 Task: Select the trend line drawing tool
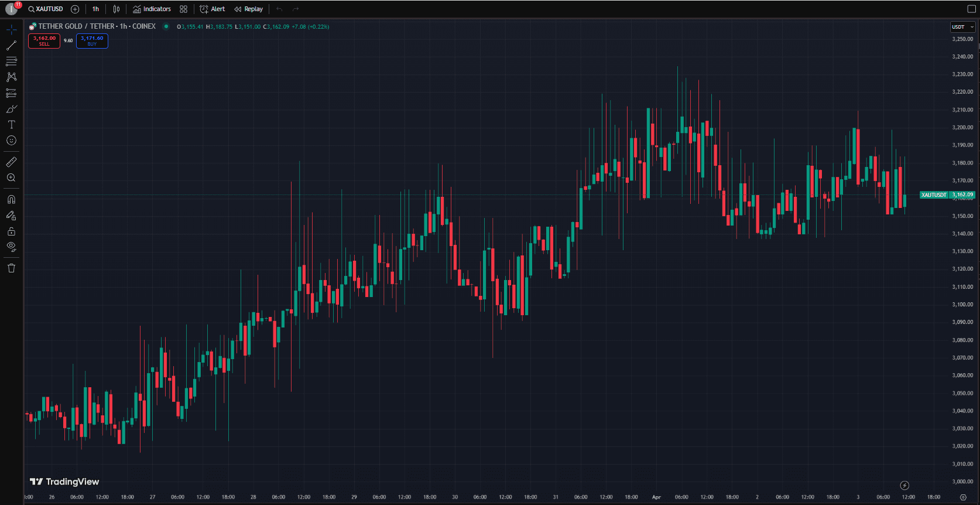click(11, 45)
